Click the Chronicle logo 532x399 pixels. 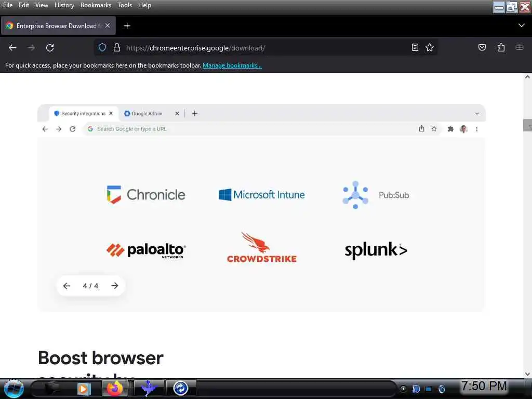146,195
